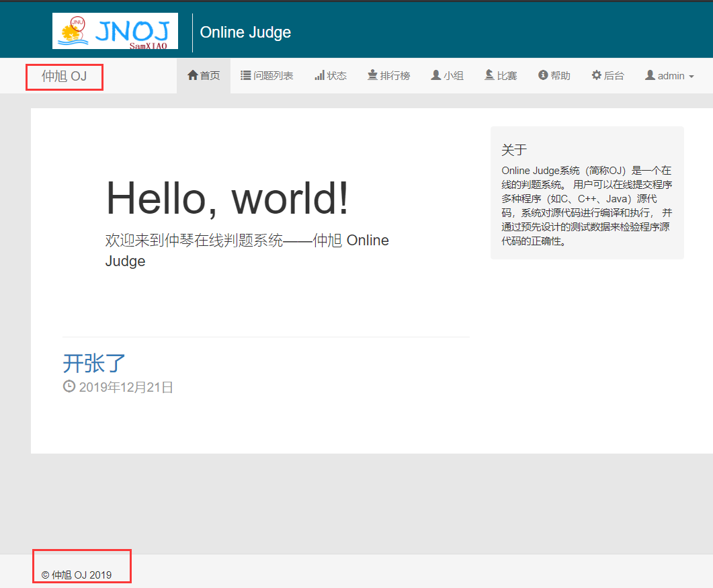Open the 开张了 news post
Viewport: 713px width, 588px height.
[x=94, y=363]
